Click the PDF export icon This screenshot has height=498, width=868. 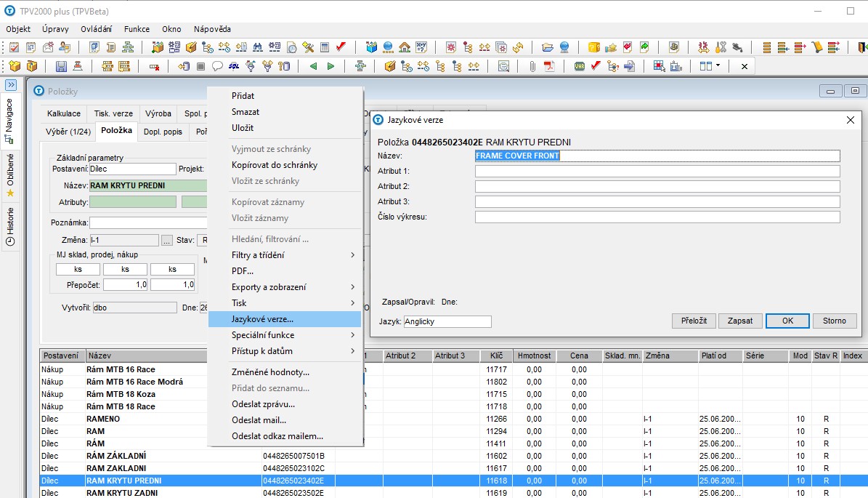[549, 66]
